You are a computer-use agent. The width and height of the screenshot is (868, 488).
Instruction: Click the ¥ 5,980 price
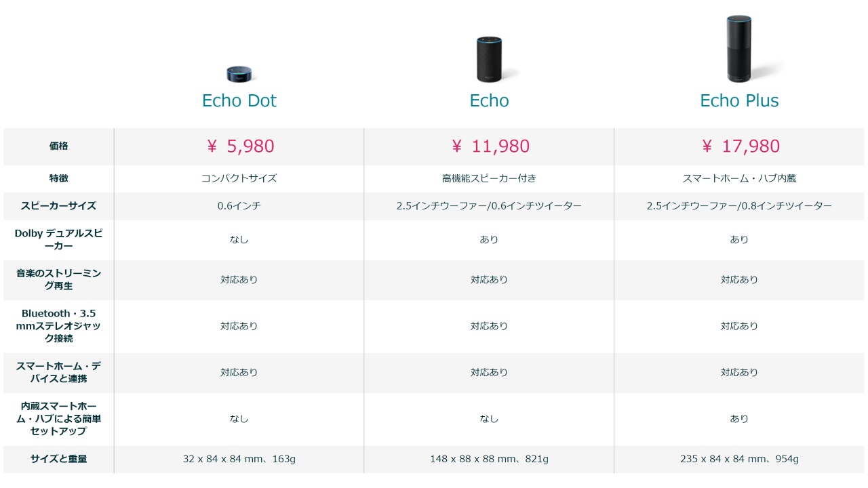240,146
